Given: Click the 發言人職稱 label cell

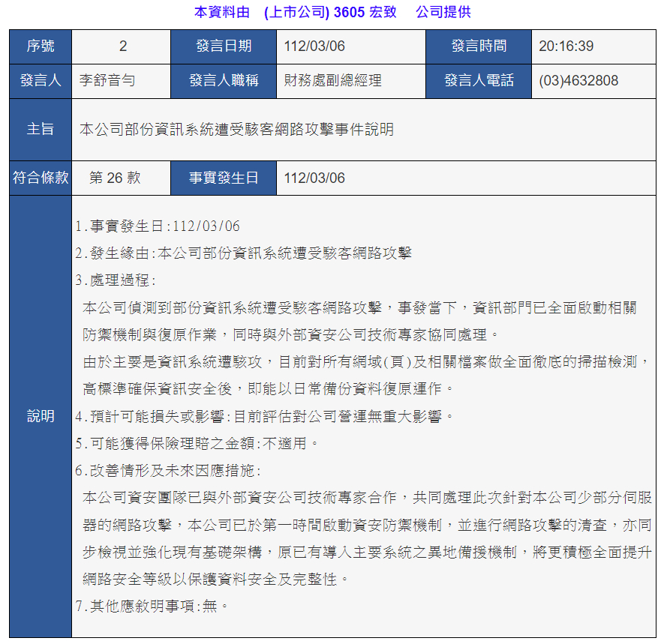Looking at the screenshot, I should click(224, 81).
